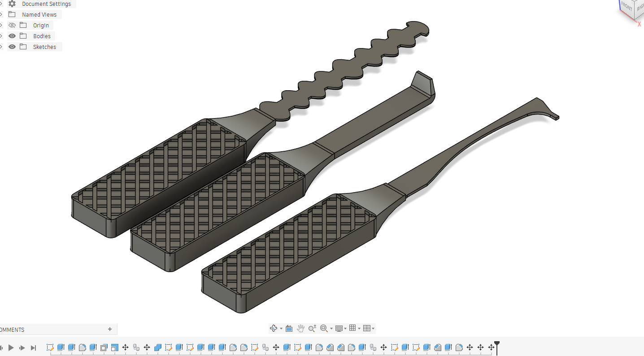The image size is (644, 356).
Task: Choose the Zoom plus/minus magnifier tool
Action: click(x=313, y=328)
